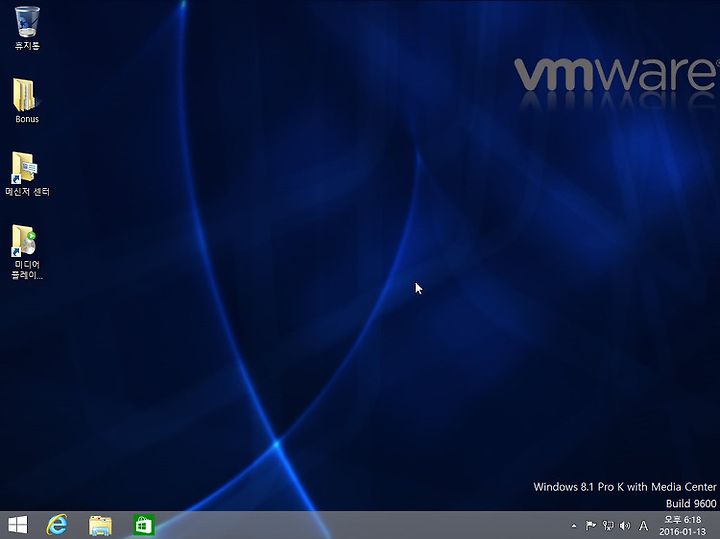Screen dimensions: 720x539
Task: Open File Explorer from taskbar
Action: (100, 525)
